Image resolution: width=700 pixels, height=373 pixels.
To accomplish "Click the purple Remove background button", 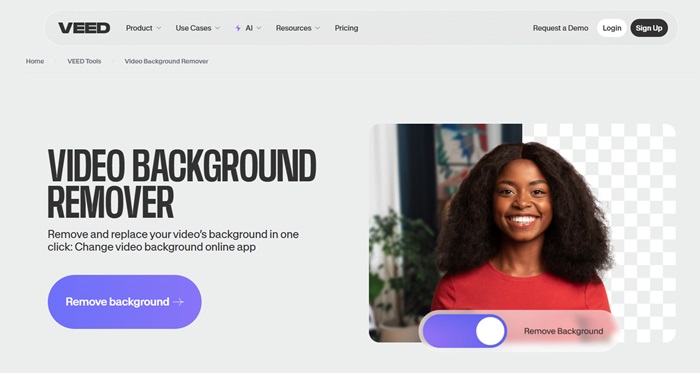I will pos(125,302).
